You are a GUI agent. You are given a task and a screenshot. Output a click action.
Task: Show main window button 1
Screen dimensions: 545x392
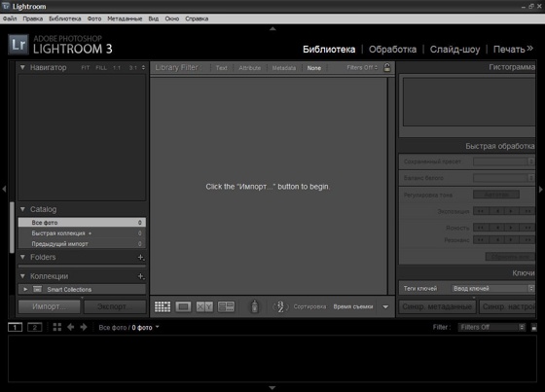tap(15, 327)
